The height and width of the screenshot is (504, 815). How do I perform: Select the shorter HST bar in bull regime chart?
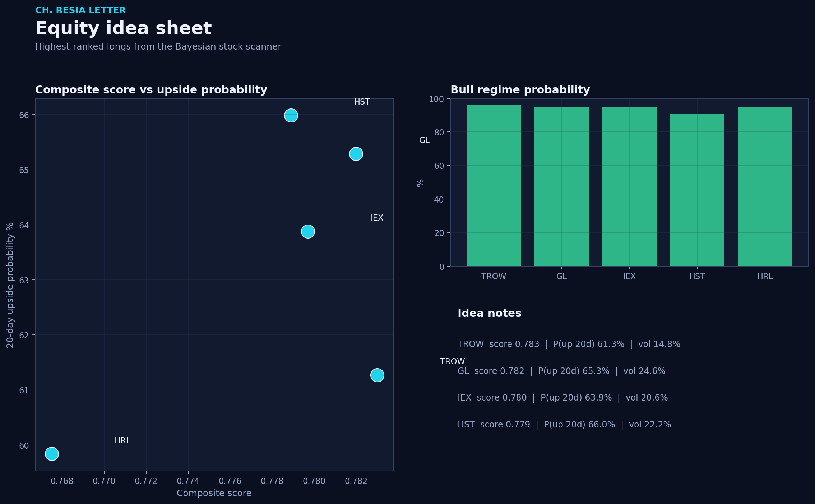click(697, 190)
